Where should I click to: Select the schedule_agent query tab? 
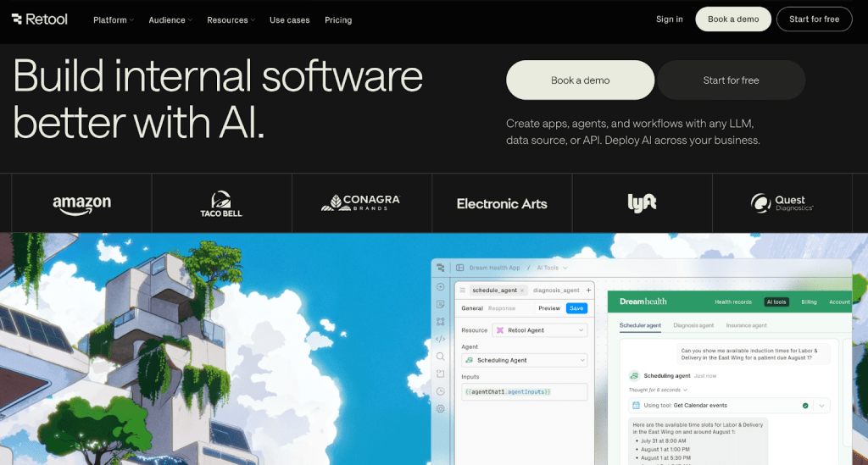[x=494, y=291]
